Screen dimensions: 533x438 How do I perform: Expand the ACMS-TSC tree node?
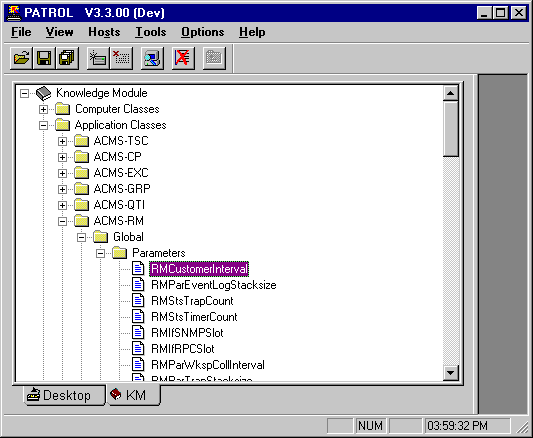pyautogui.click(x=62, y=141)
